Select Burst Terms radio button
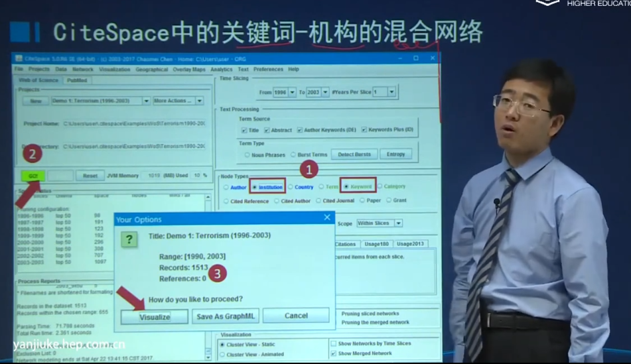This screenshot has height=364, width=631. 293,154
